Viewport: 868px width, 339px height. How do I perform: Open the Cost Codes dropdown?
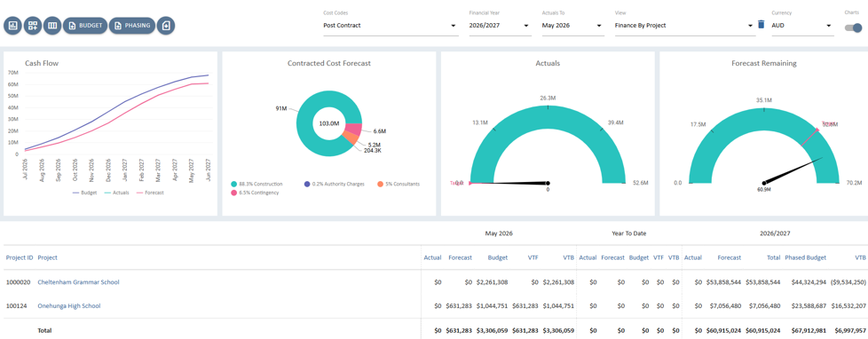click(x=391, y=26)
